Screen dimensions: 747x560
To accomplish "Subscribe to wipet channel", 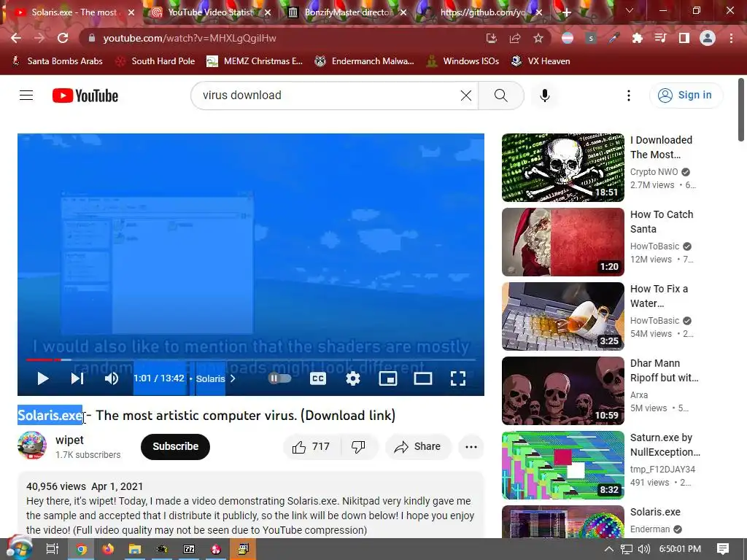I will [175, 447].
